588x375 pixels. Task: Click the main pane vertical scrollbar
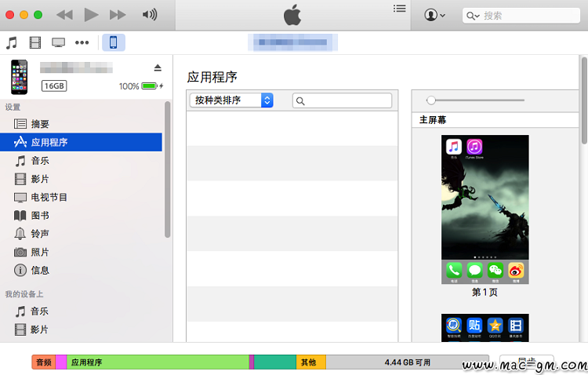[x=584, y=100]
